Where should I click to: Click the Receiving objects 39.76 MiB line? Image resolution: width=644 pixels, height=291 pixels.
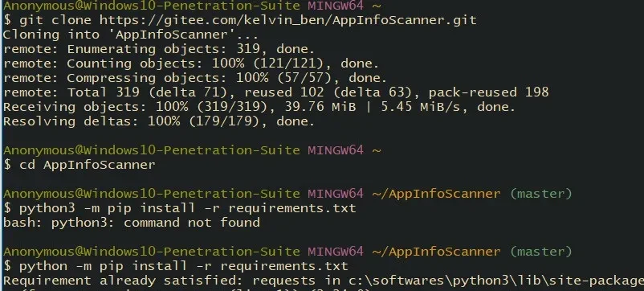259,107
